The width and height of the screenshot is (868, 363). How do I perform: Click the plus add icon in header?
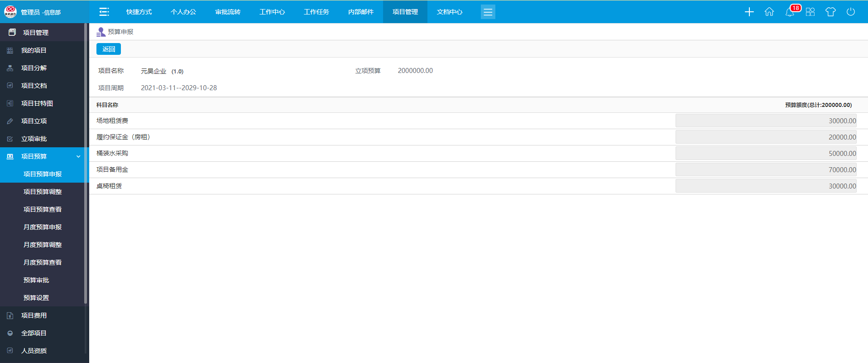coord(749,12)
